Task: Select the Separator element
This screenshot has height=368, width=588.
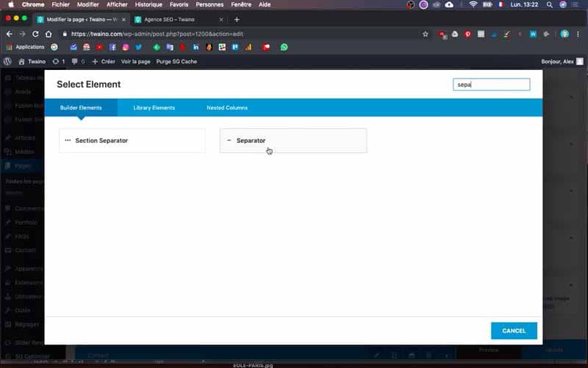Action: [293, 141]
